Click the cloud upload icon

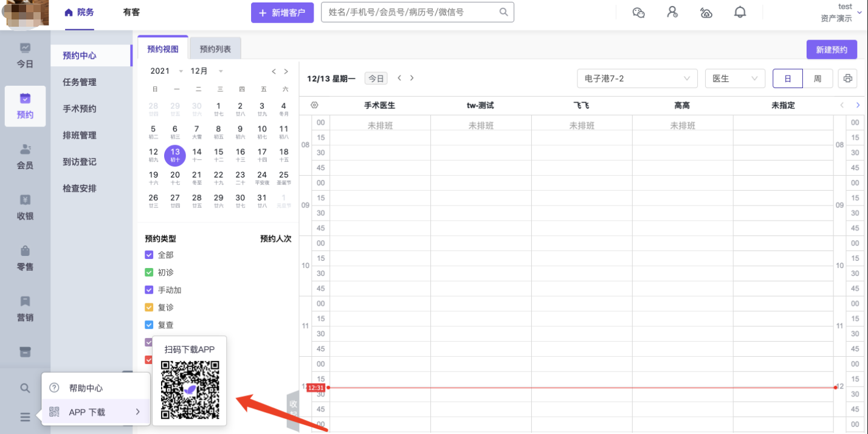tap(706, 12)
